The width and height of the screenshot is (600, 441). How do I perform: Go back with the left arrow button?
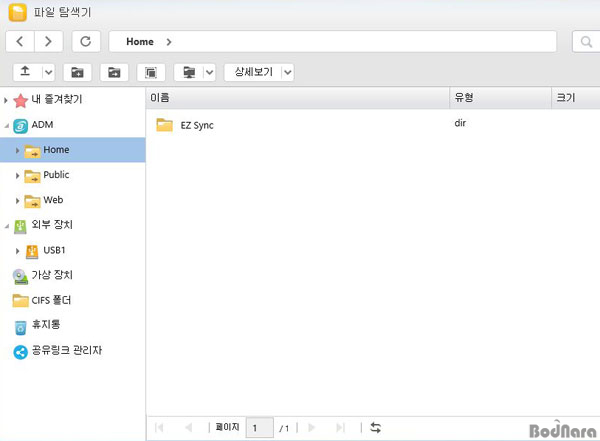(20, 41)
